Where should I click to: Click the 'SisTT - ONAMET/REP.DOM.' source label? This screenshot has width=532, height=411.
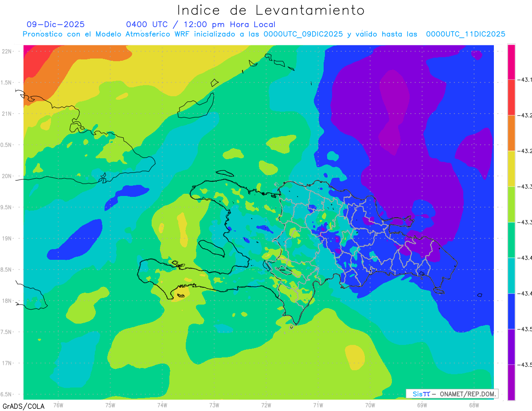tap(452, 394)
